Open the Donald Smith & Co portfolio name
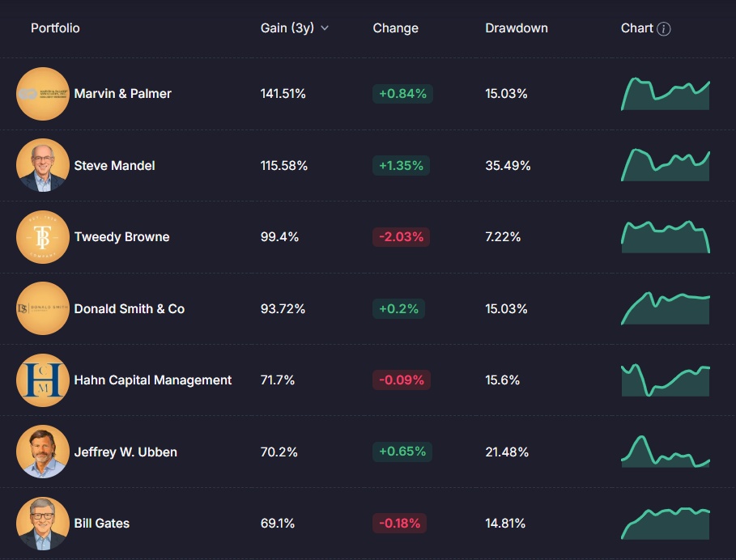Image resolution: width=736 pixels, height=560 pixels. [x=129, y=308]
